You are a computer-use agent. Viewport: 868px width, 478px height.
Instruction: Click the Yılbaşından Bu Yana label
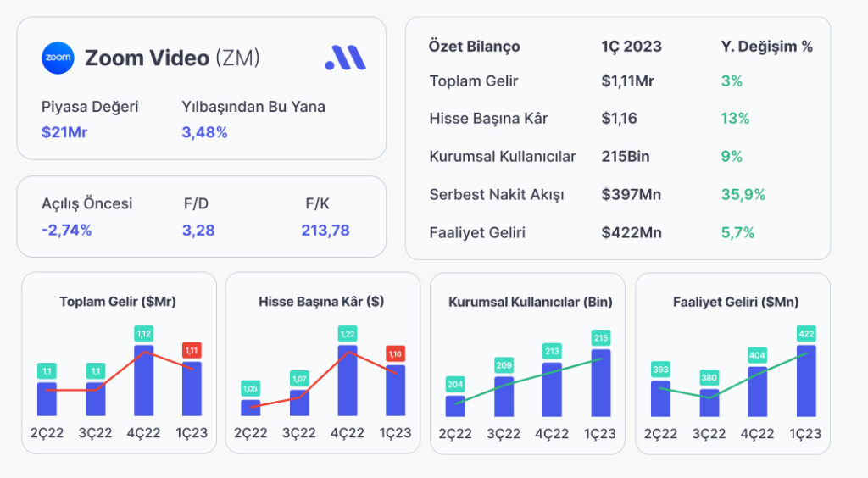(x=253, y=107)
